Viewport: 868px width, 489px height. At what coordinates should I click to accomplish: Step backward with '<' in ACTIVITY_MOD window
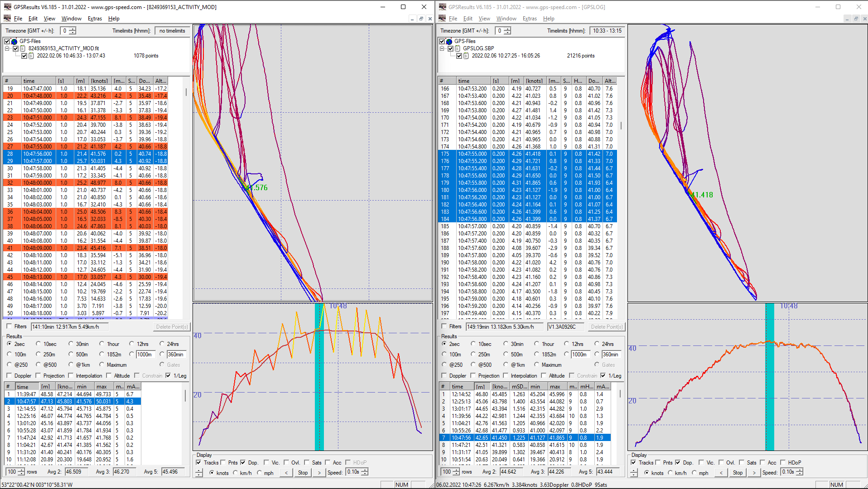(286, 473)
